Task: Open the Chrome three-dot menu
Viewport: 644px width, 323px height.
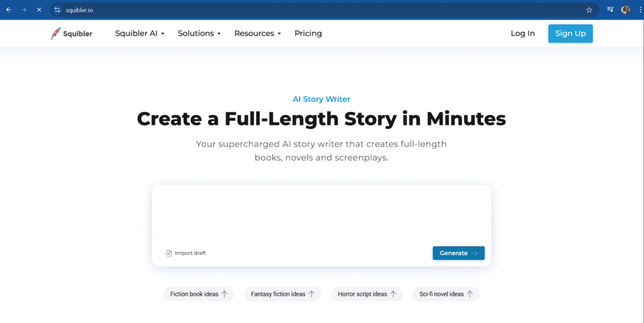Action: tap(640, 10)
